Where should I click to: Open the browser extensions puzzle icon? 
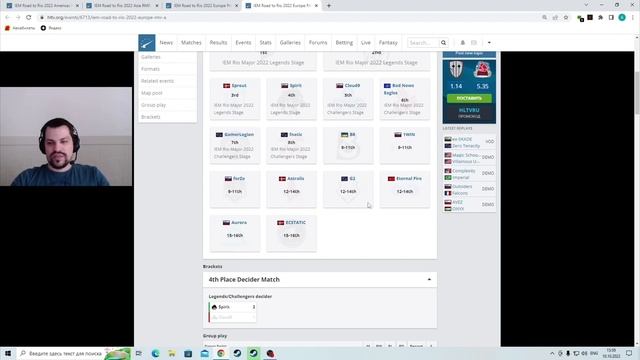click(600, 17)
